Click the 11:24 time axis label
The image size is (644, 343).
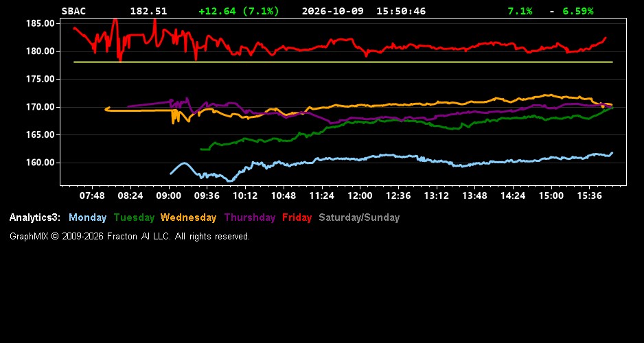coord(321,196)
